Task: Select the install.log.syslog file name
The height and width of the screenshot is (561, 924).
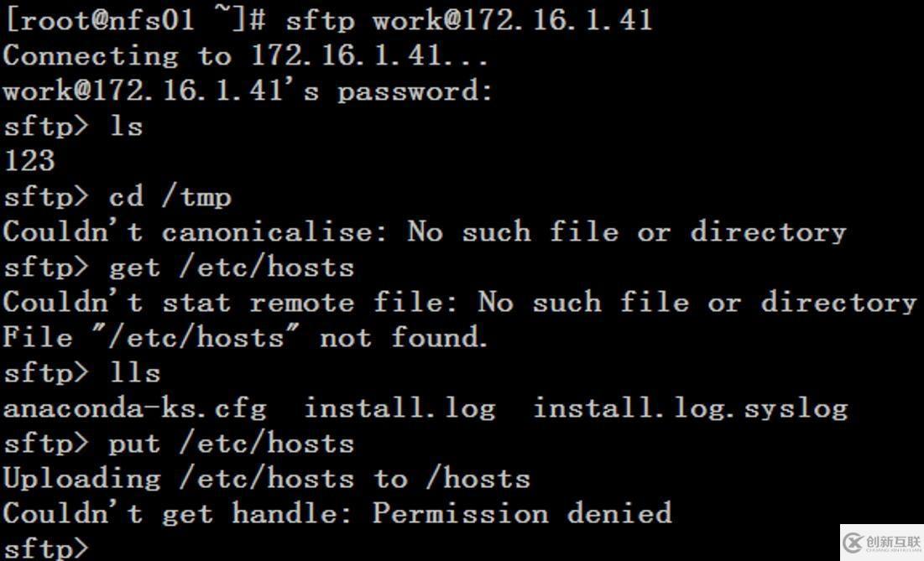Action: pos(690,408)
